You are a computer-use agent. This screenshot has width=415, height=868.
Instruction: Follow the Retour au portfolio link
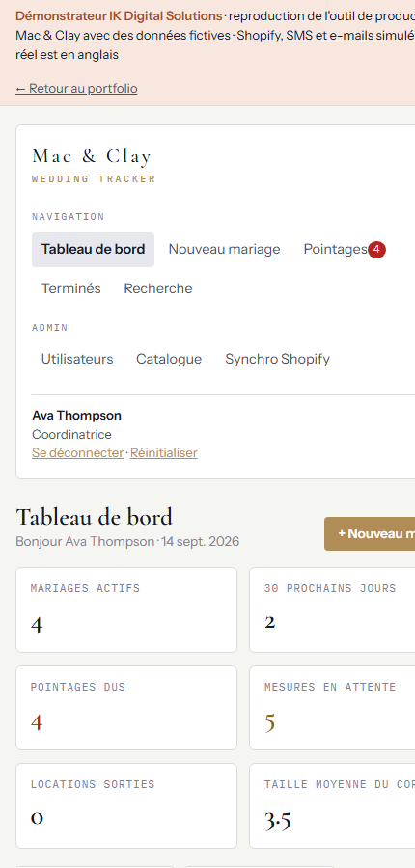click(76, 89)
